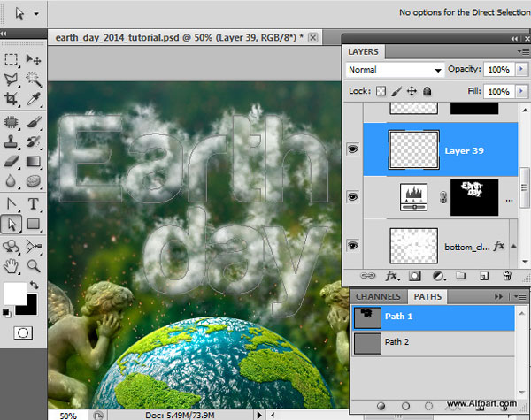
Task: Select the Gradient tool
Action: tap(34, 161)
